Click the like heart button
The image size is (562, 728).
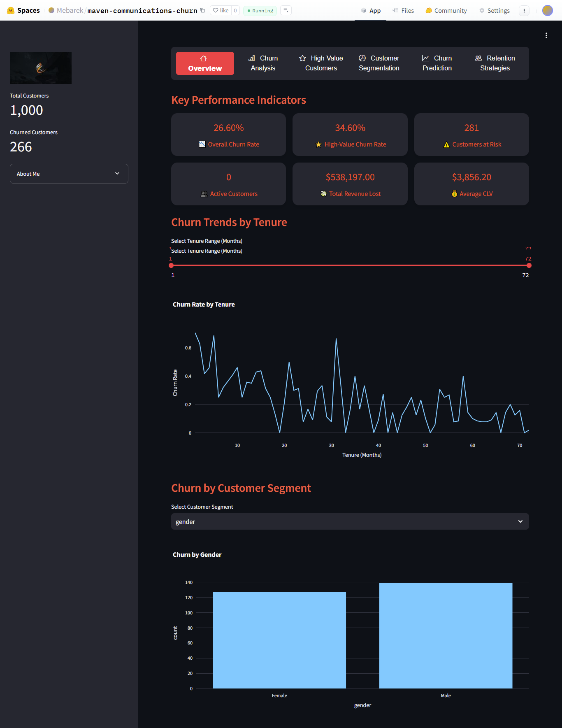click(221, 10)
